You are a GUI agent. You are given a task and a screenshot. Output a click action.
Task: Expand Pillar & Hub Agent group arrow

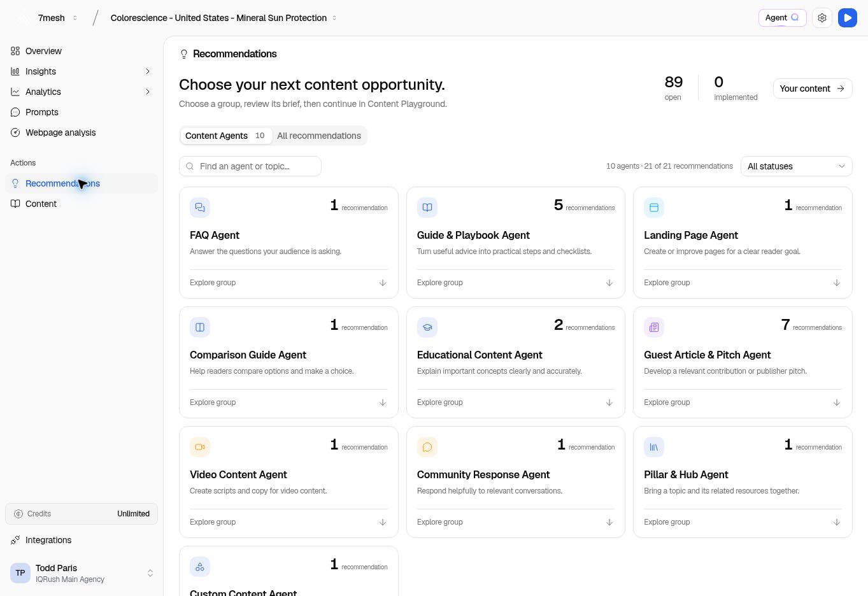837,522
